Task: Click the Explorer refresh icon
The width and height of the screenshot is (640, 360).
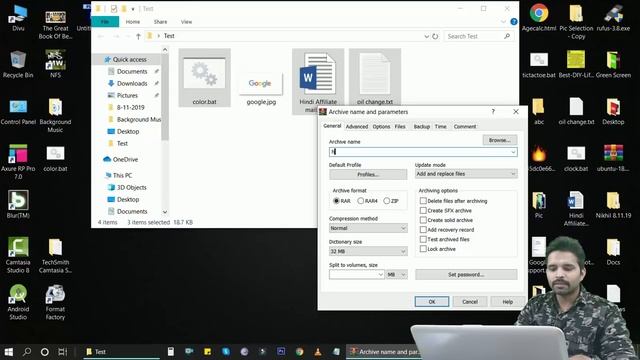Action: point(435,36)
